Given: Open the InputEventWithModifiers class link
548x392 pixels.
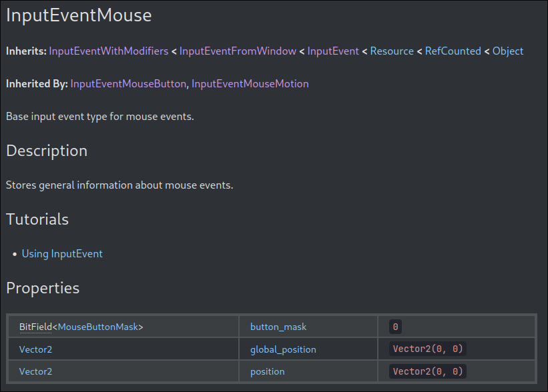Looking at the screenshot, I should pyautogui.click(x=109, y=51).
